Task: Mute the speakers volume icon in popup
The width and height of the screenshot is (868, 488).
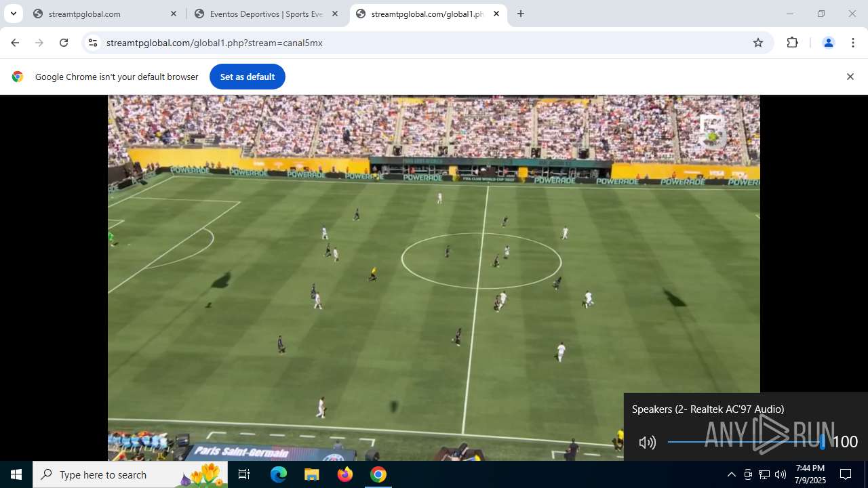Action: pyautogui.click(x=648, y=443)
